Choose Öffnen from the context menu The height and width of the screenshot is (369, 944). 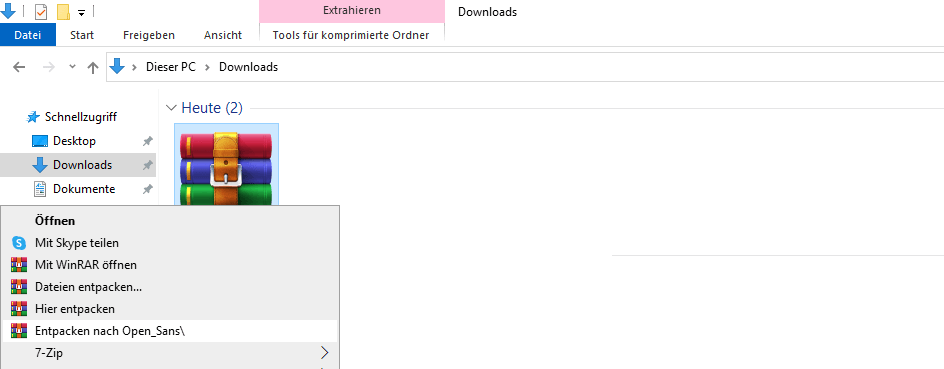170,221
